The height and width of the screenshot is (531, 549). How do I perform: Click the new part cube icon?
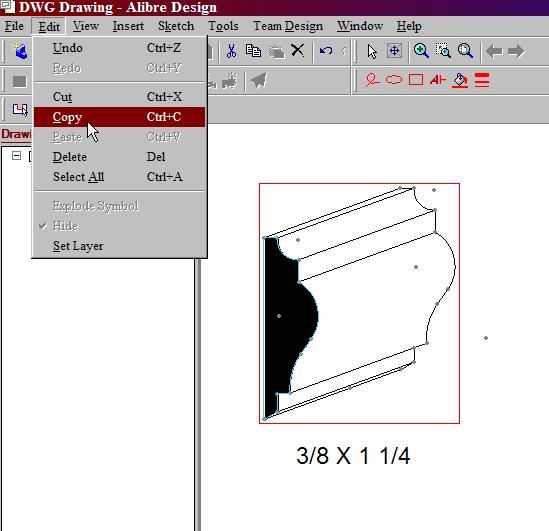tap(21, 51)
